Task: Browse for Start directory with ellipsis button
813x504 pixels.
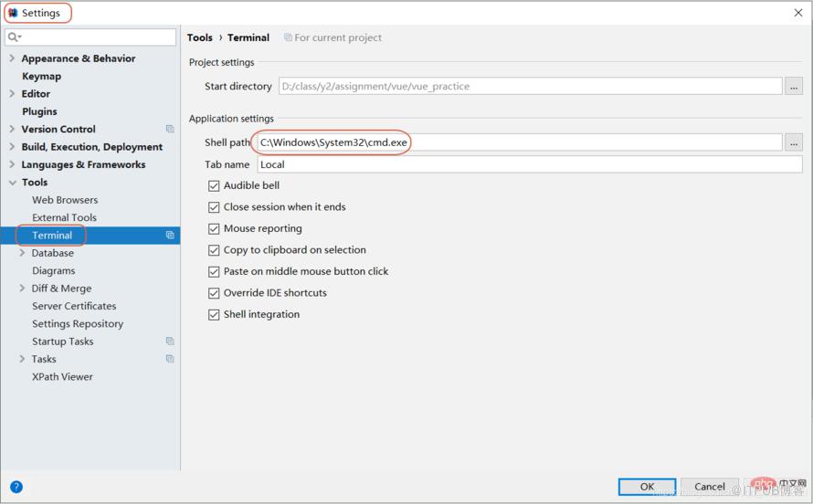Action: click(793, 86)
